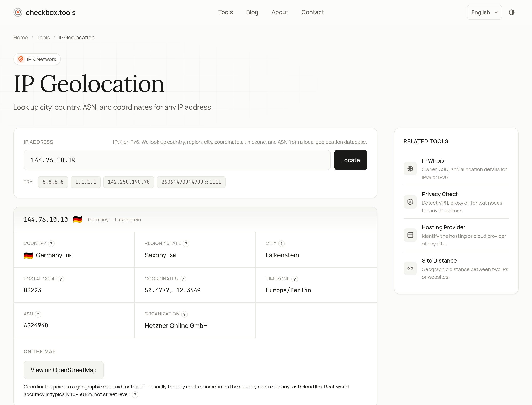This screenshot has width=532, height=405.
Task: Show help for Region / State field
Action: (x=186, y=244)
